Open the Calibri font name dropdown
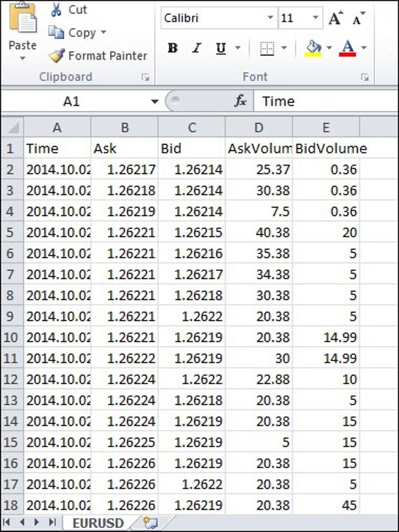399x532 pixels. click(x=270, y=18)
